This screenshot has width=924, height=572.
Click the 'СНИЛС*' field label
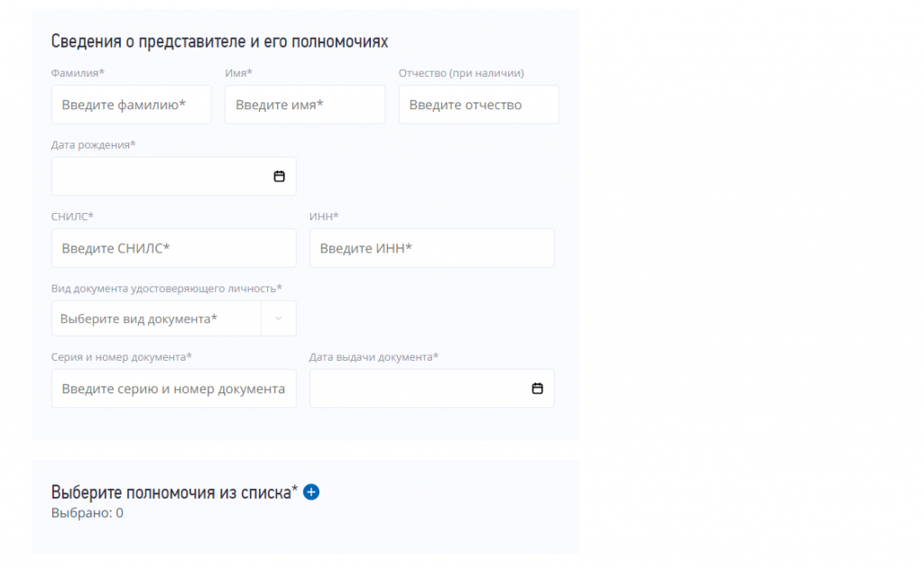(x=72, y=216)
